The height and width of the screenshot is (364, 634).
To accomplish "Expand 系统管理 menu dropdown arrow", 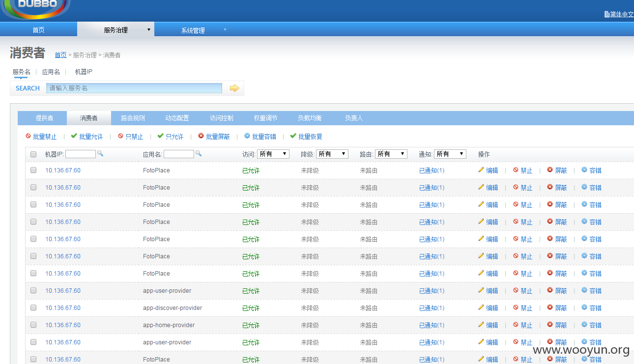I will (x=225, y=29).
